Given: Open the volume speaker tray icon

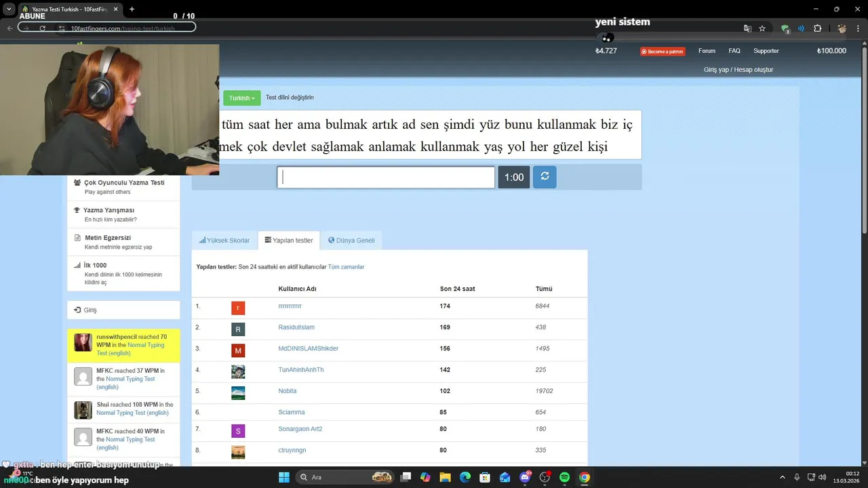Looking at the screenshot, I should [823, 477].
